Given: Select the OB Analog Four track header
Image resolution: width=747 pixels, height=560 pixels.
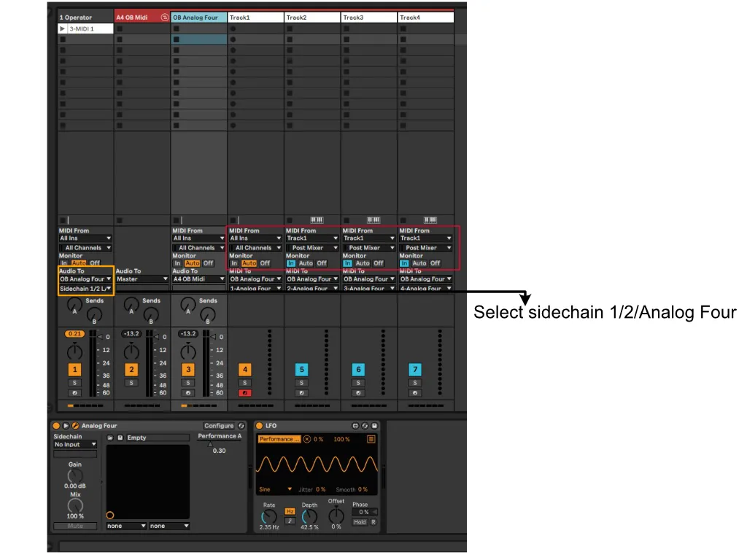Looking at the screenshot, I should point(198,17).
